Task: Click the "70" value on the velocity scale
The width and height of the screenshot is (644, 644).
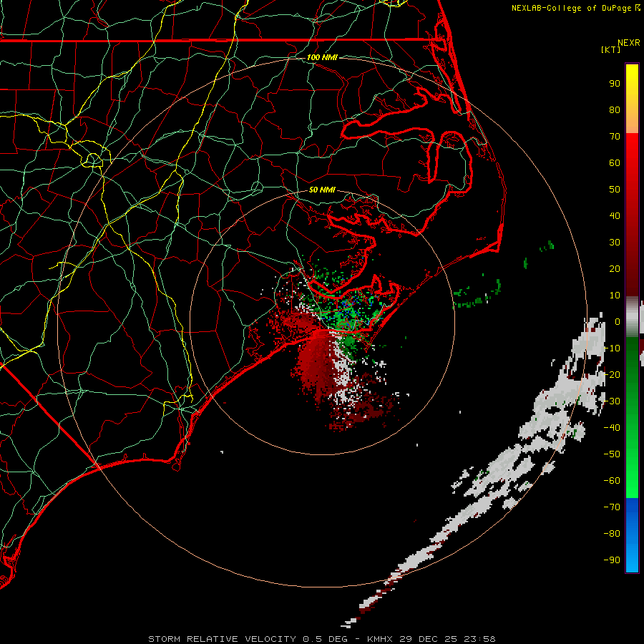Action: pyautogui.click(x=615, y=137)
